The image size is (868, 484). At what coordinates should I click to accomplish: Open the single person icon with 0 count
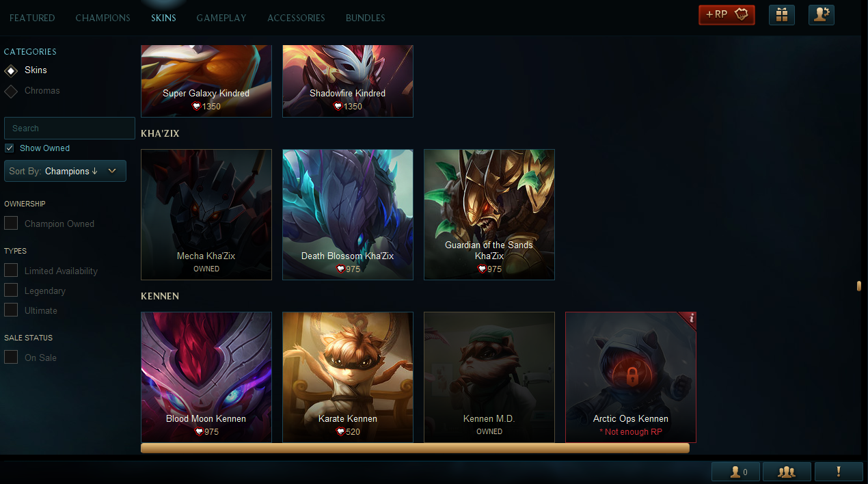pos(735,472)
